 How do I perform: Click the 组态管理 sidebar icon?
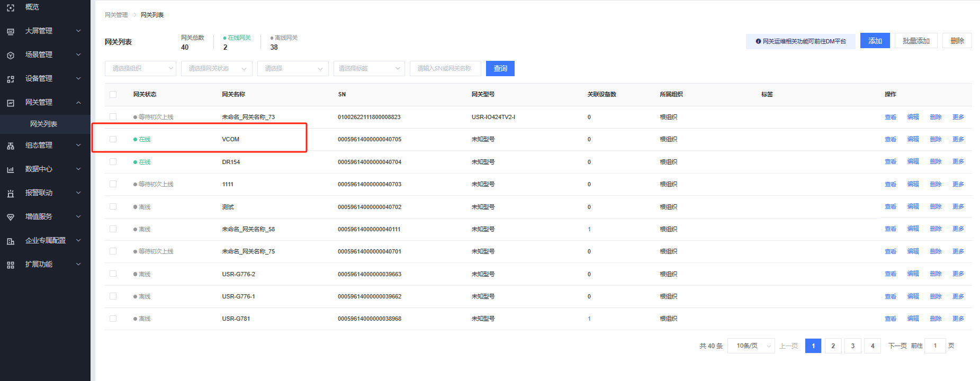(11, 146)
